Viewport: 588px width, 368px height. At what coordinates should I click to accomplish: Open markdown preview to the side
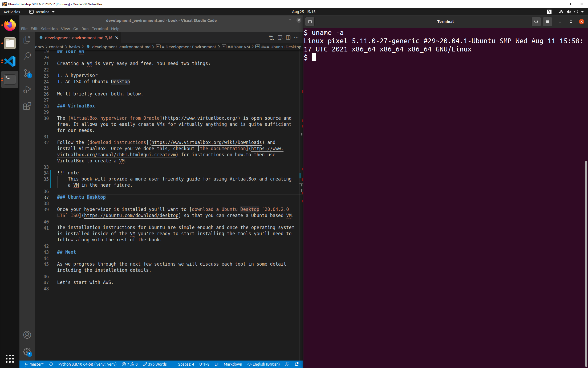tap(280, 38)
